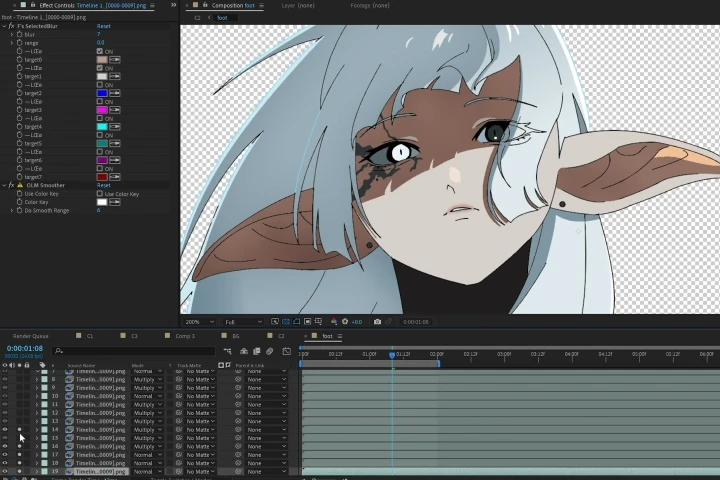Image resolution: width=720 pixels, height=480 pixels.
Task: Toggle solo switch for layer 16
Action: [19, 446]
